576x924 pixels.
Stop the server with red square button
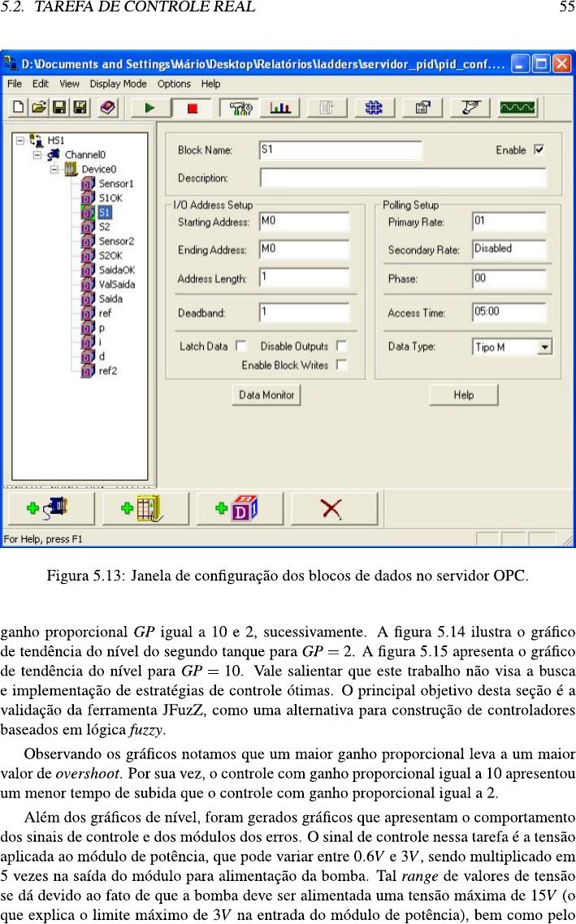[x=193, y=108]
